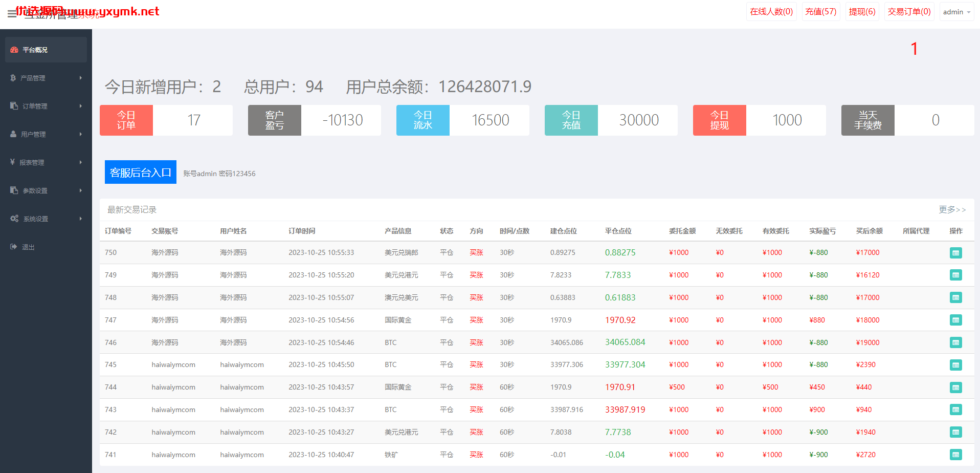Click the 平台概况 dashboard icon

coord(14,50)
